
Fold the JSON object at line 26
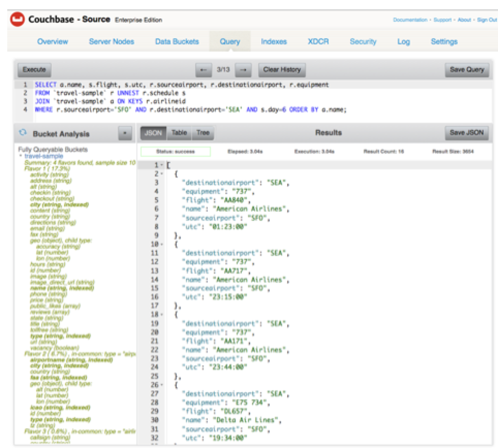click(163, 385)
